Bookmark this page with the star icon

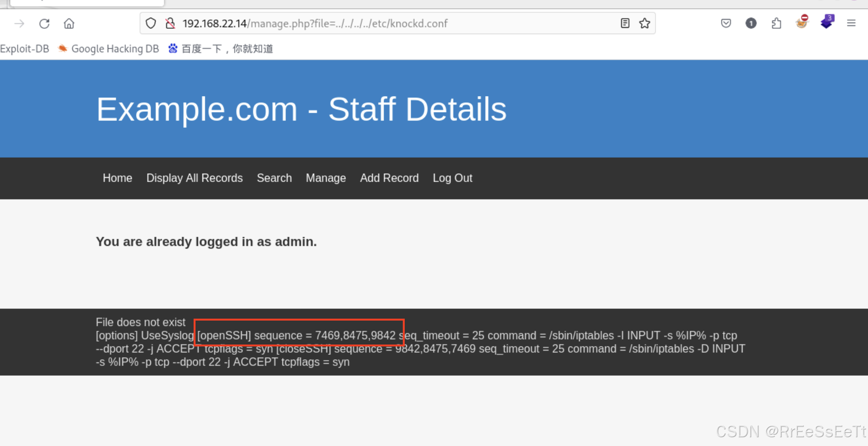(x=645, y=23)
